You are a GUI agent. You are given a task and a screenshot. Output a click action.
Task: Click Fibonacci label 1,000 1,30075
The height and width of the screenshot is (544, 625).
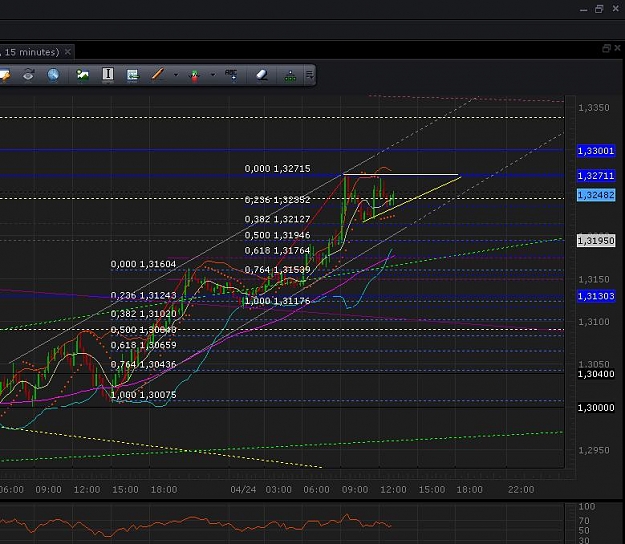143,395
